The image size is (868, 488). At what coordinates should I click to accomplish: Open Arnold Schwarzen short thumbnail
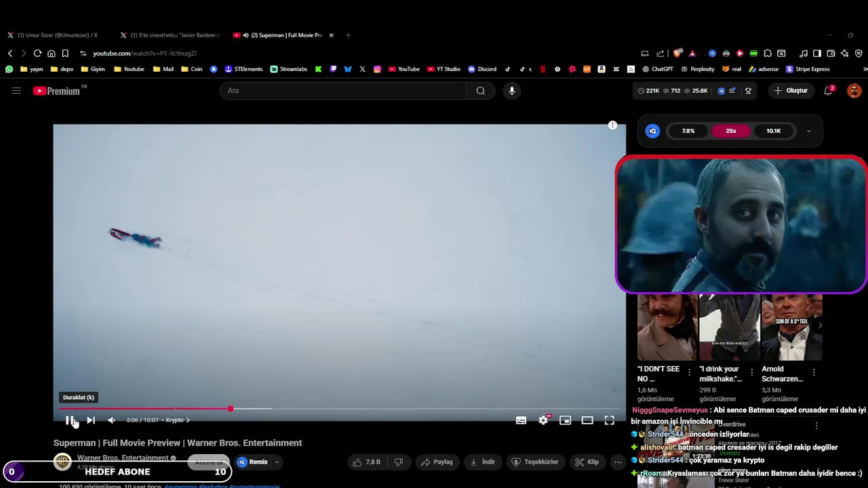(x=791, y=327)
